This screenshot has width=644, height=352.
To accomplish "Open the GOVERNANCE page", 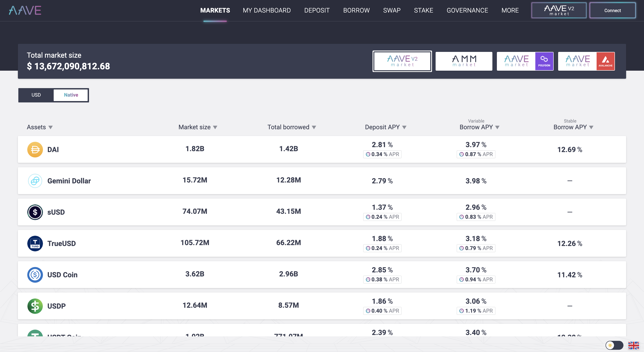I will coord(467,11).
